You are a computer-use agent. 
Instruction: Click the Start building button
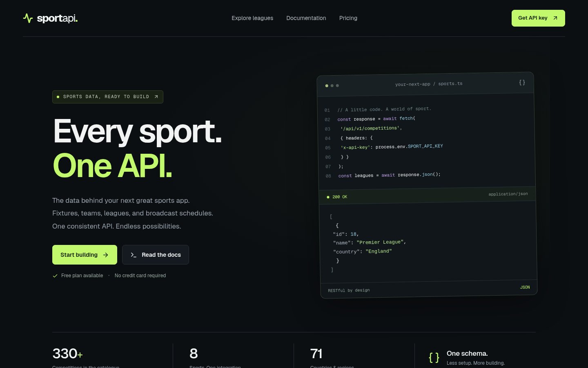point(85,255)
